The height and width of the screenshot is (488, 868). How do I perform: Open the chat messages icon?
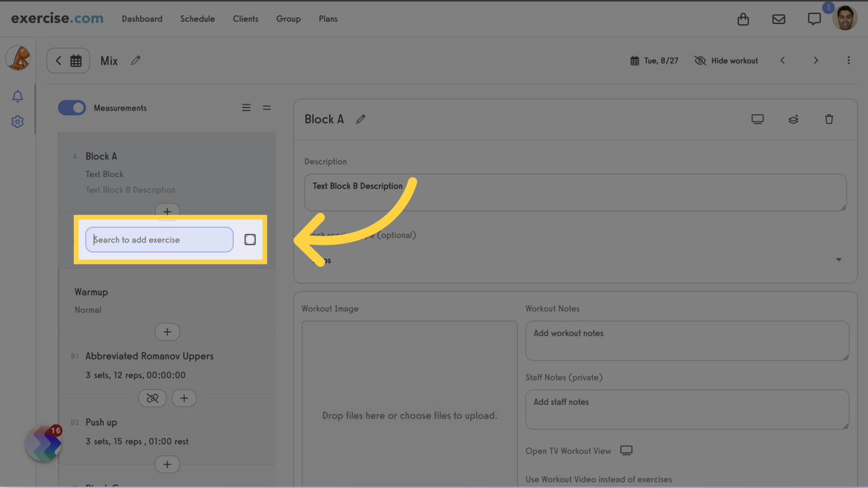[814, 19]
